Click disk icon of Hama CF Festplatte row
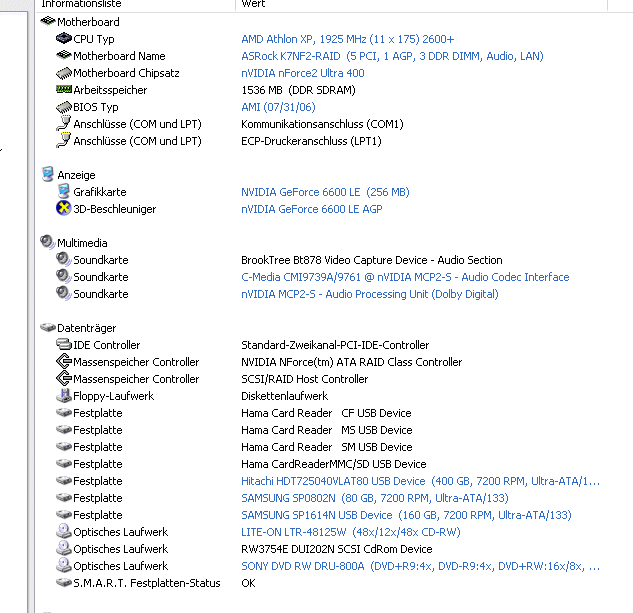This screenshot has height=613, width=633. [64, 412]
